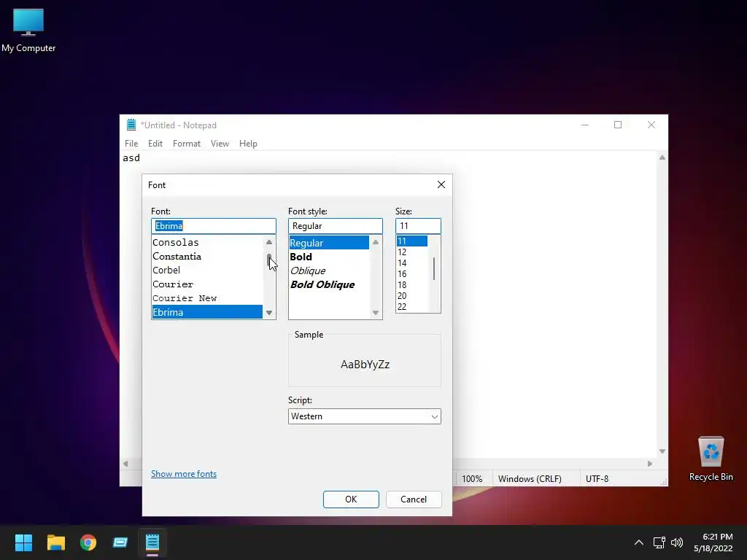The image size is (747, 560).
Task: Open the File menu in Notepad
Action: [x=131, y=144]
